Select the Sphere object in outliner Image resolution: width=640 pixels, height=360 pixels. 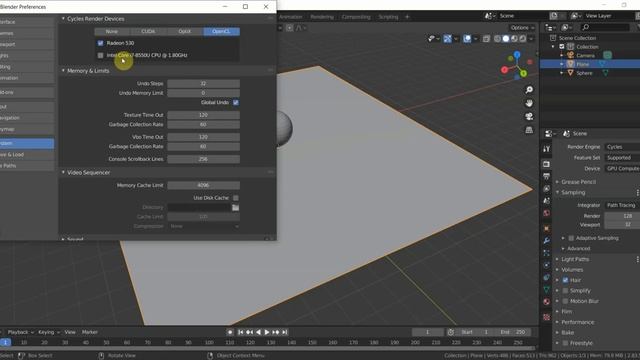pos(584,73)
